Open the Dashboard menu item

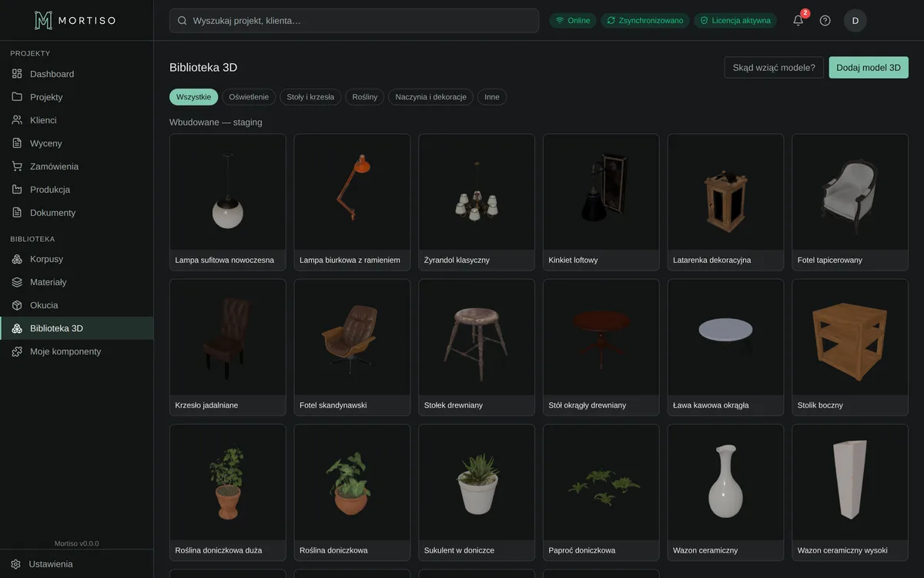77,74
